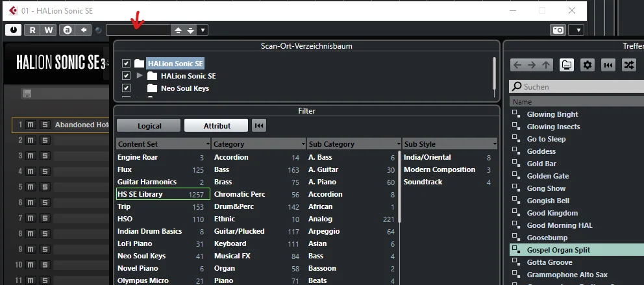Screen dimensions: 644x285
Task: Uncheck the top HALion Sonic SE checkbox
Action: tap(126, 63)
